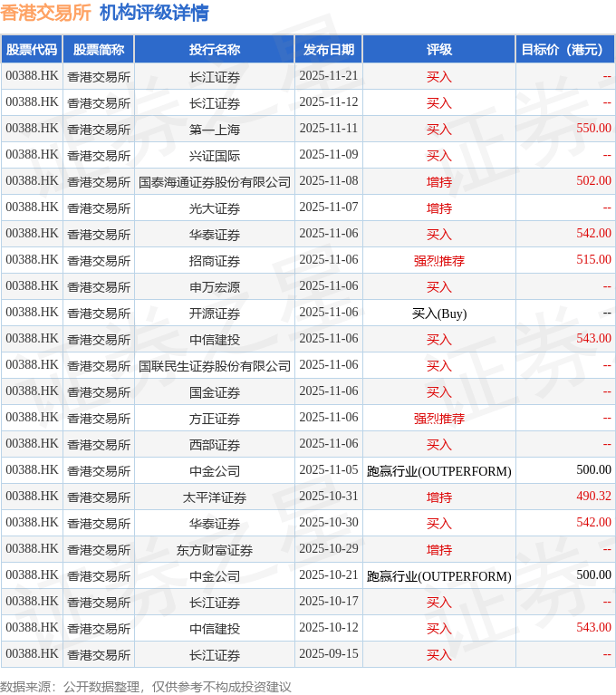Select 国泰海通证券股份有限公司 cell

coord(215,182)
